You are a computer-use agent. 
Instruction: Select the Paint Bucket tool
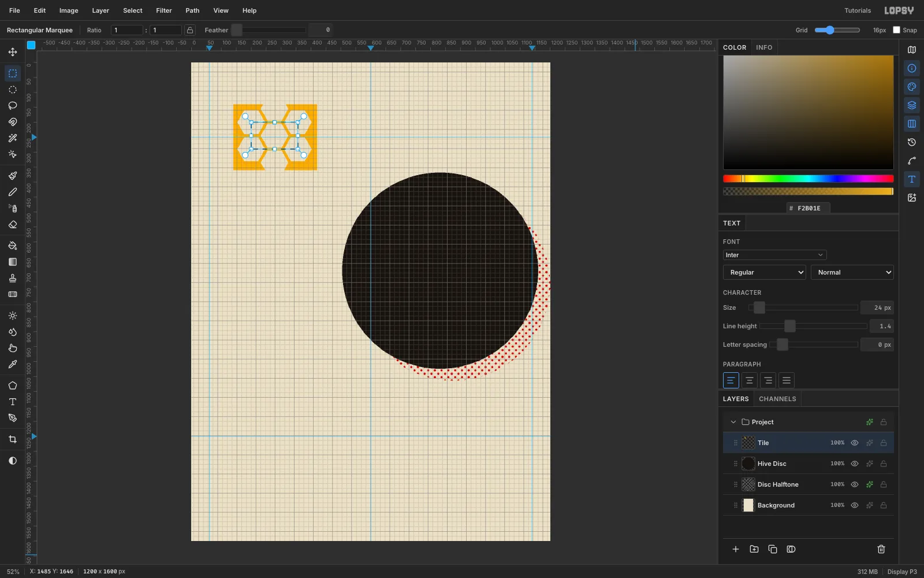[x=13, y=246]
